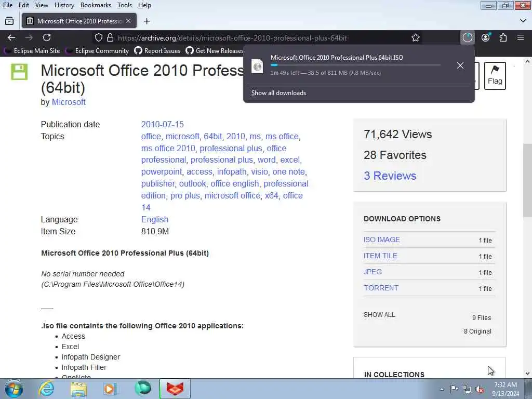This screenshot has height=399, width=532.
Task: Click the infopath topic link
Action: click(232, 171)
